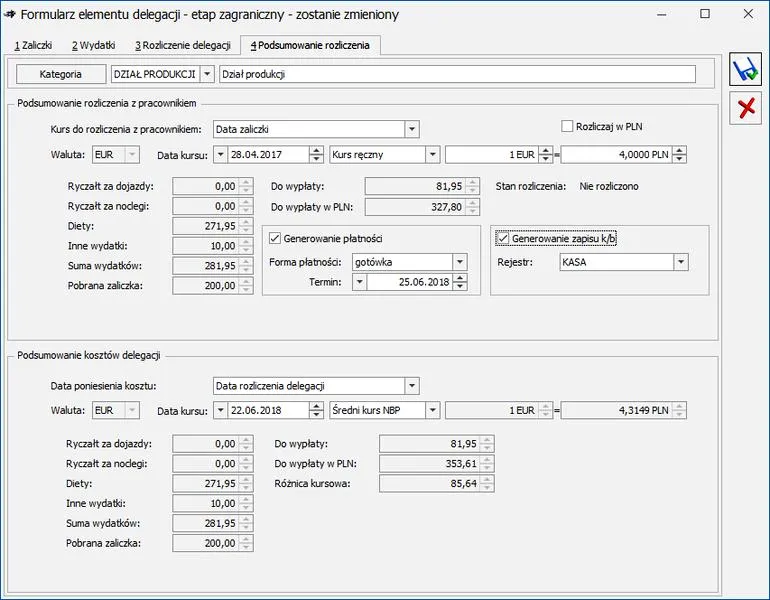This screenshot has height=600, width=770.
Task: Open the Forma płatności gotówka dropdown
Action: [460, 262]
